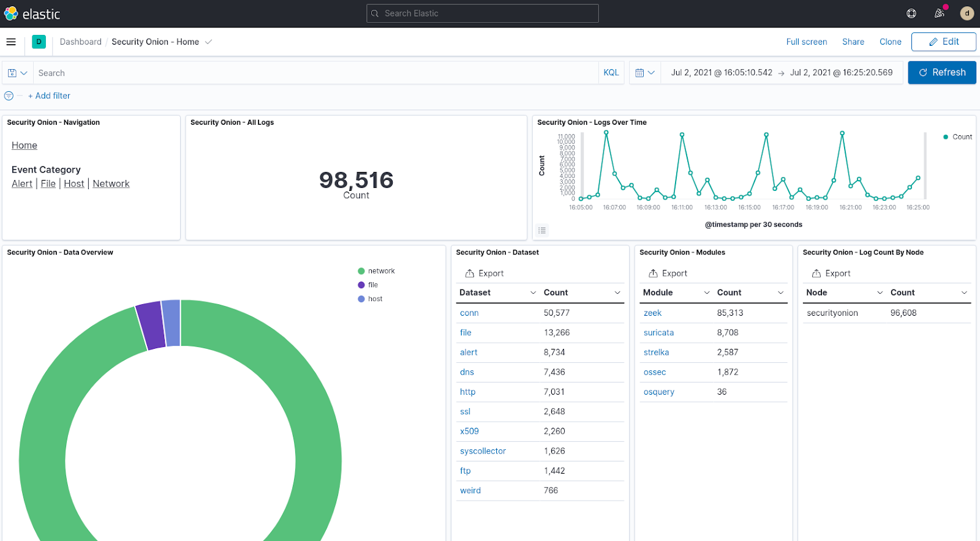This screenshot has width=980, height=541.
Task: Click Log Count By Node Export
Action: coord(831,274)
